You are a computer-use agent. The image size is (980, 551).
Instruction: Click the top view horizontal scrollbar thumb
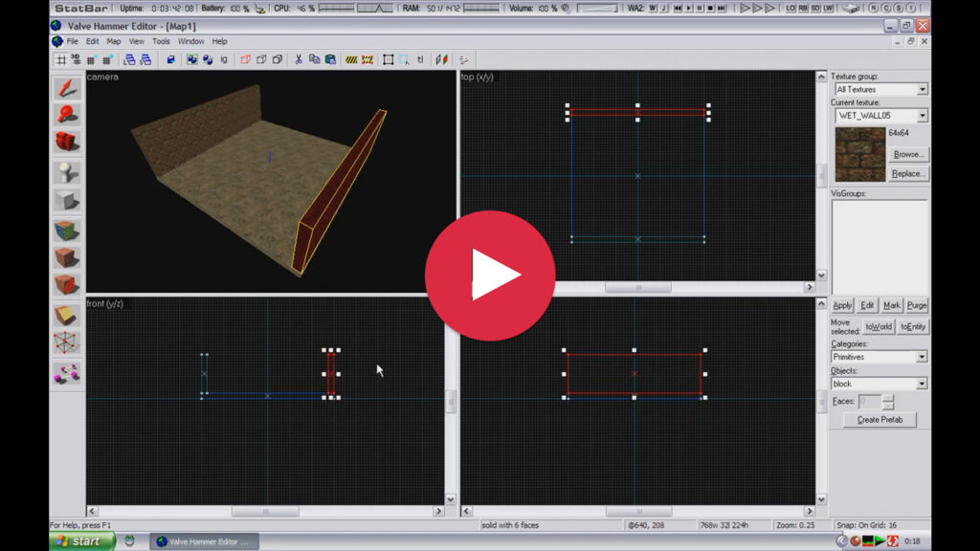tap(638, 287)
